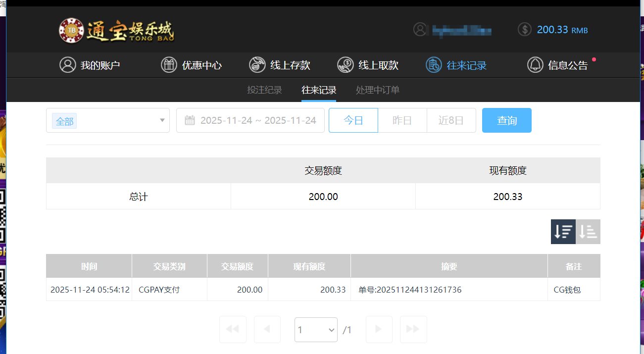Open the 我的账户 account icon

pos(68,64)
